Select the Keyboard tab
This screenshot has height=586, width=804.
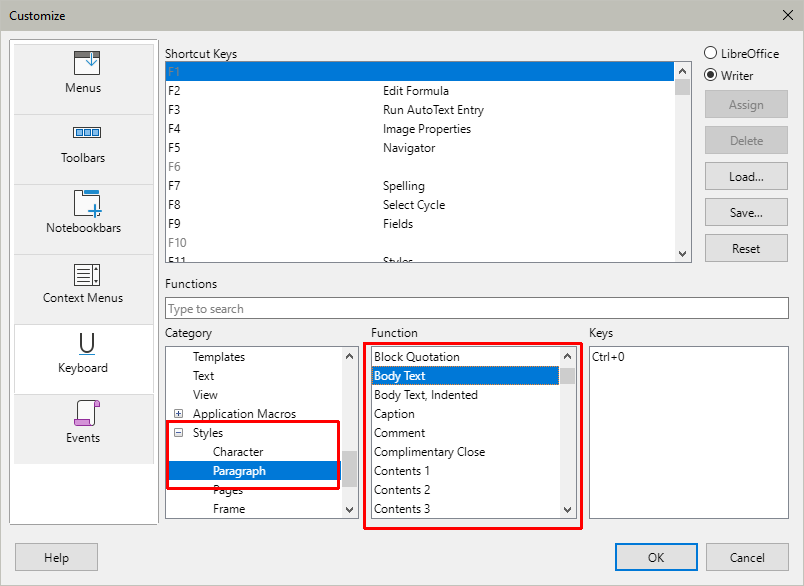click(x=84, y=359)
